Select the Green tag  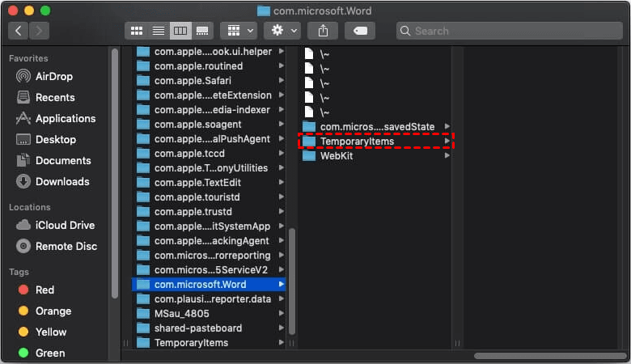point(41,353)
